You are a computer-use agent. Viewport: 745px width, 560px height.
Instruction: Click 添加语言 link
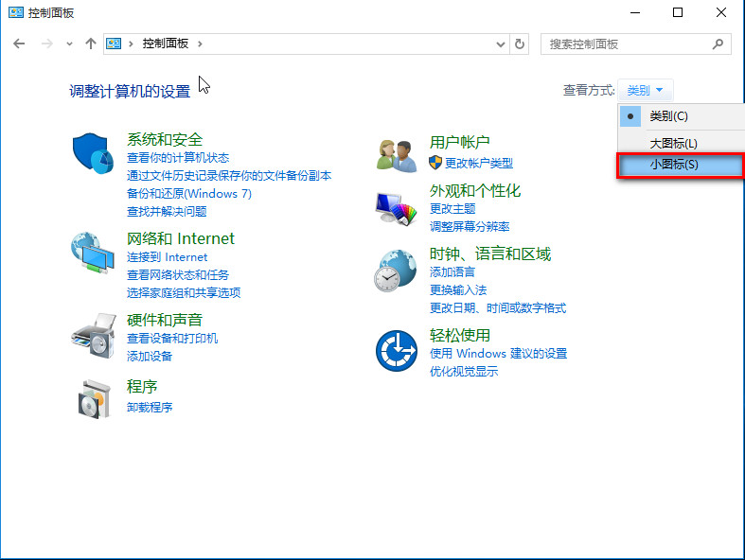452,272
